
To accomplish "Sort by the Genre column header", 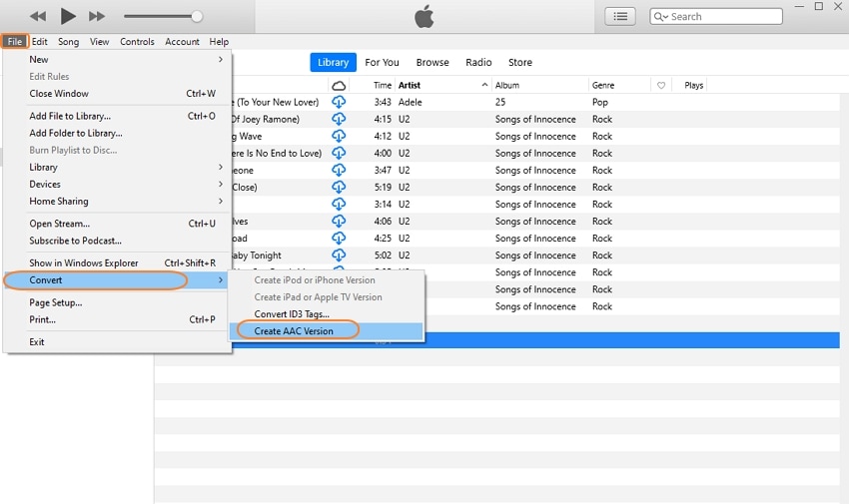I will 603,86.
